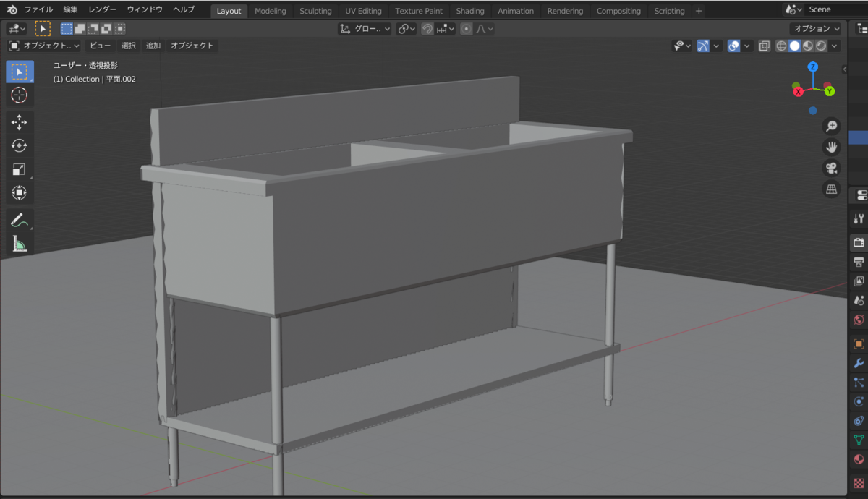Open the ファイル menu
The image size is (868, 499).
pos(39,10)
